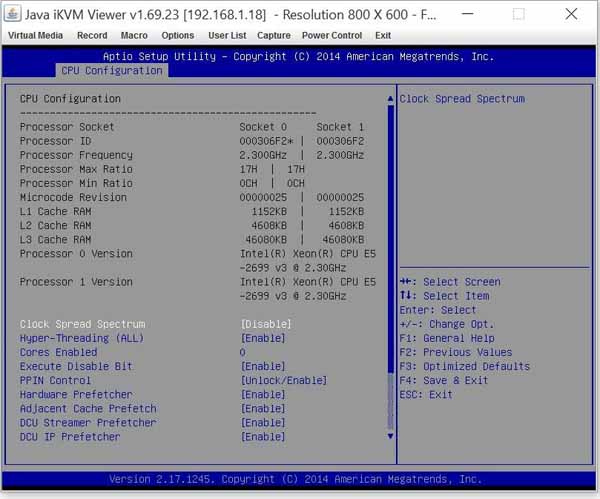Toggle Adjacent Cache Prefetch setting
The image size is (600, 499).
[x=263, y=408]
